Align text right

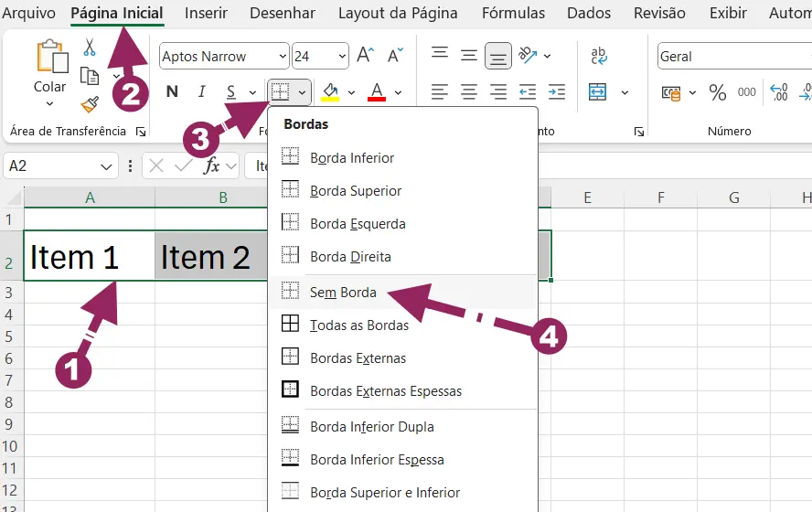pos(498,92)
